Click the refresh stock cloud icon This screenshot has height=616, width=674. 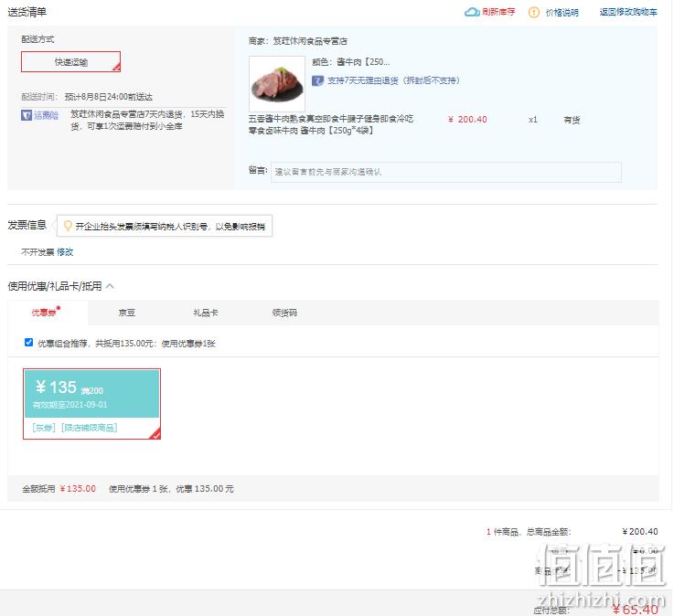point(472,12)
